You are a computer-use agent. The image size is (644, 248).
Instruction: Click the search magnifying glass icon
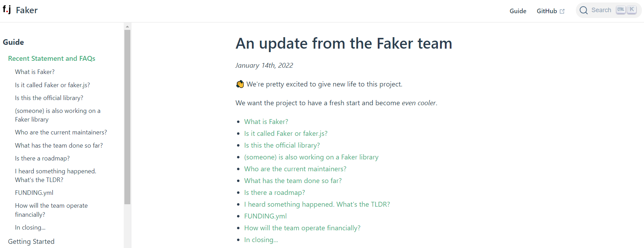(584, 10)
